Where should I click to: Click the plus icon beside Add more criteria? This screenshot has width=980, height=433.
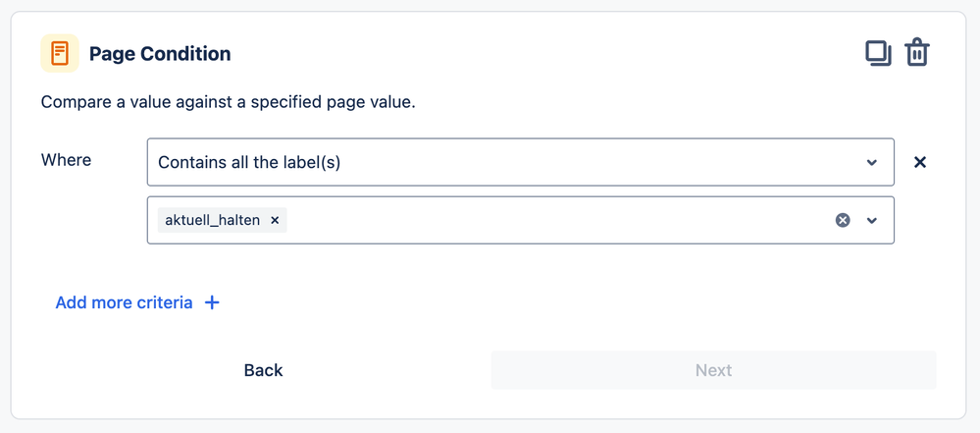(x=212, y=302)
